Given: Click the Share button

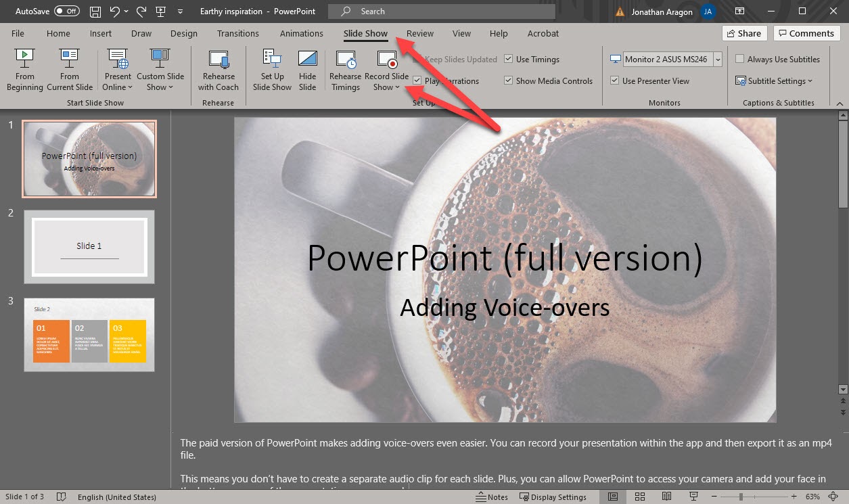Looking at the screenshot, I should point(743,33).
